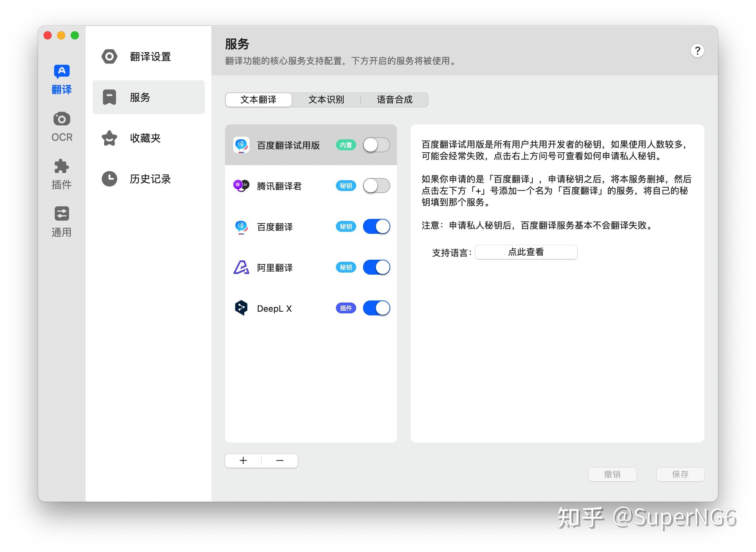Click the 保存 button
The height and width of the screenshot is (552, 756).
[680, 475]
